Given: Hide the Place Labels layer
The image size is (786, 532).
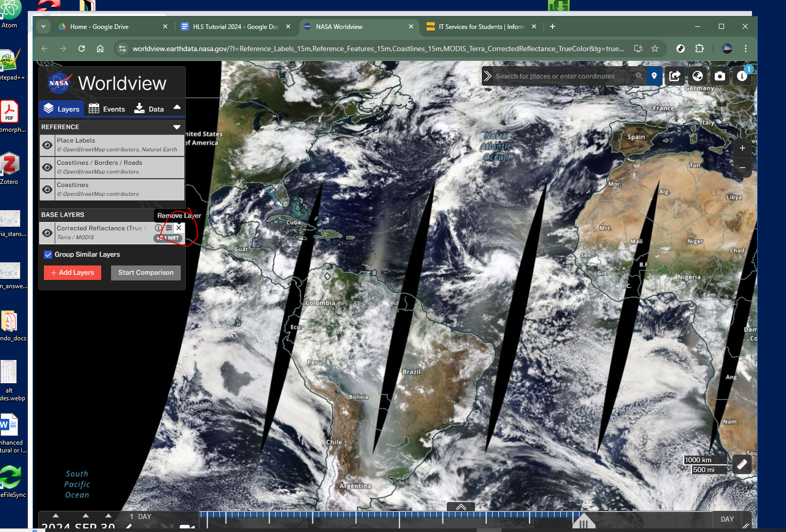Looking at the screenshot, I should coord(48,145).
